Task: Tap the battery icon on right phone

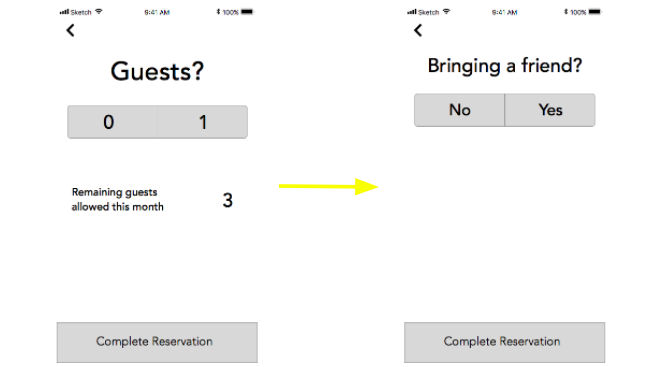Action: pos(595,12)
